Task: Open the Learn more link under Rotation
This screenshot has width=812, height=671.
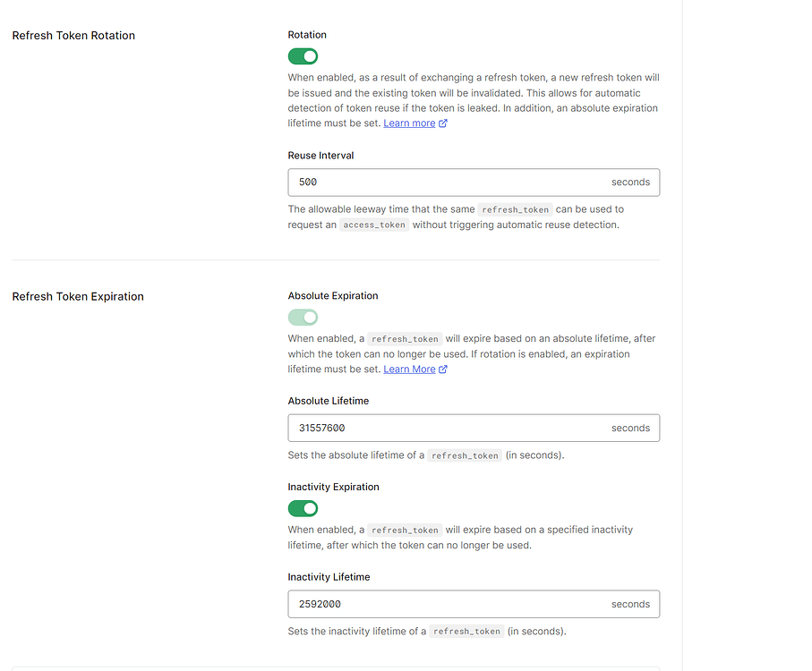Action: pyautogui.click(x=409, y=123)
